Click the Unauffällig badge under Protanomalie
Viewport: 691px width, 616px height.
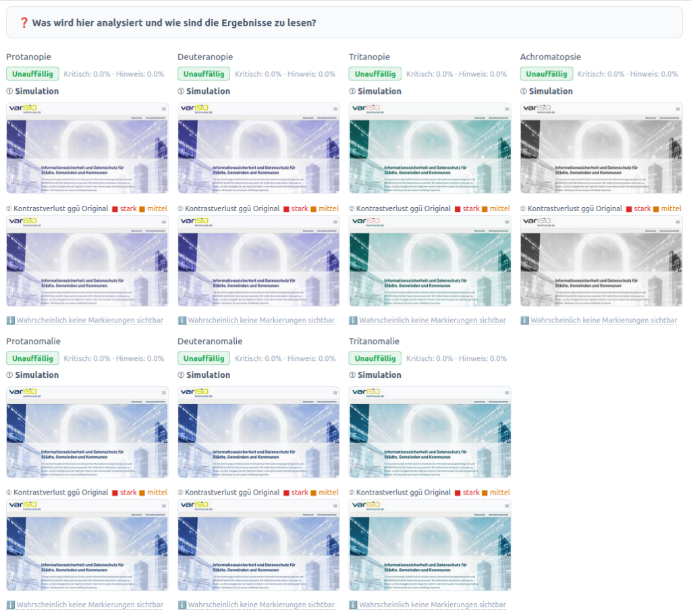(32, 358)
